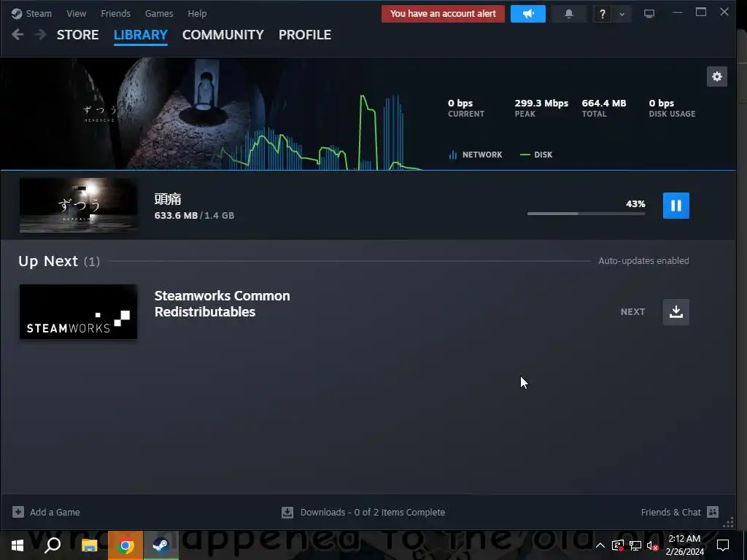Expand the account dropdown chevron
Viewport: 747px width, 560px height.
click(x=622, y=14)
